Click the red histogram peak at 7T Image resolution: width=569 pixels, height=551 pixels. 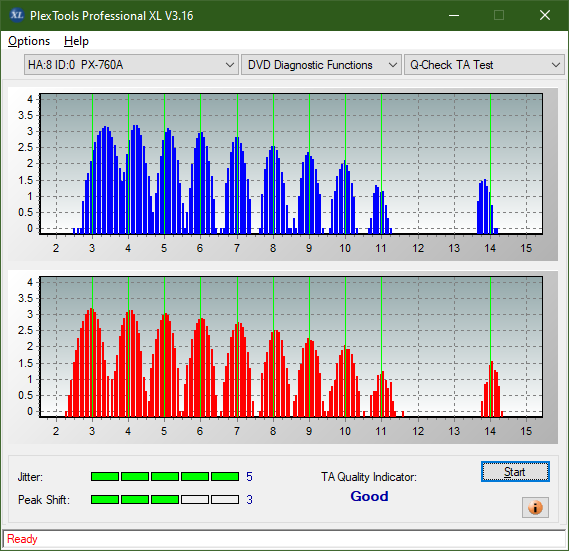click(238, 370)
